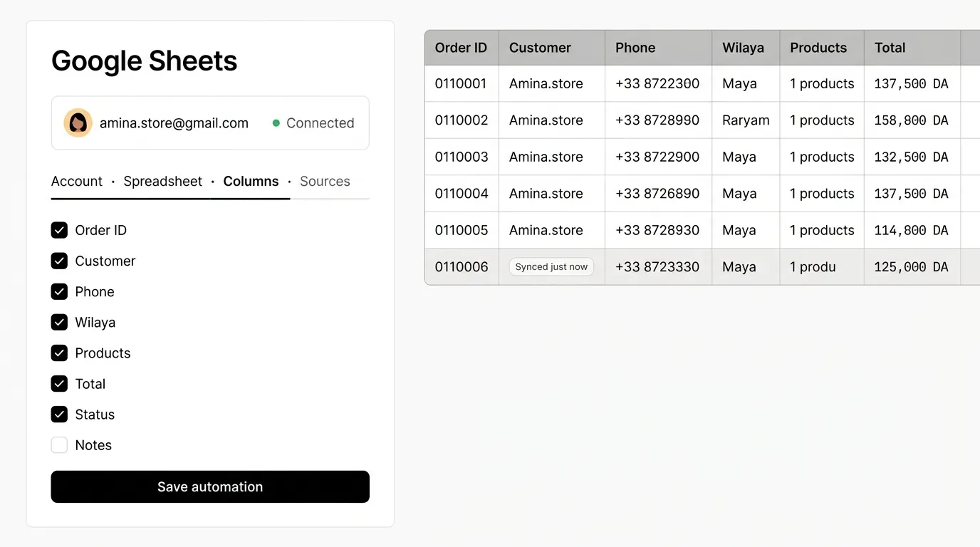Select the Products table header
Image resolution: width=980 pixels, height=547 pixels.
tap(822, 48)
